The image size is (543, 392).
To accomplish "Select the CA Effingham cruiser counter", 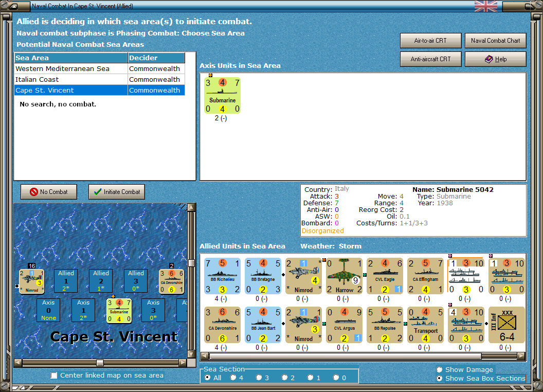I will (426, 276).
